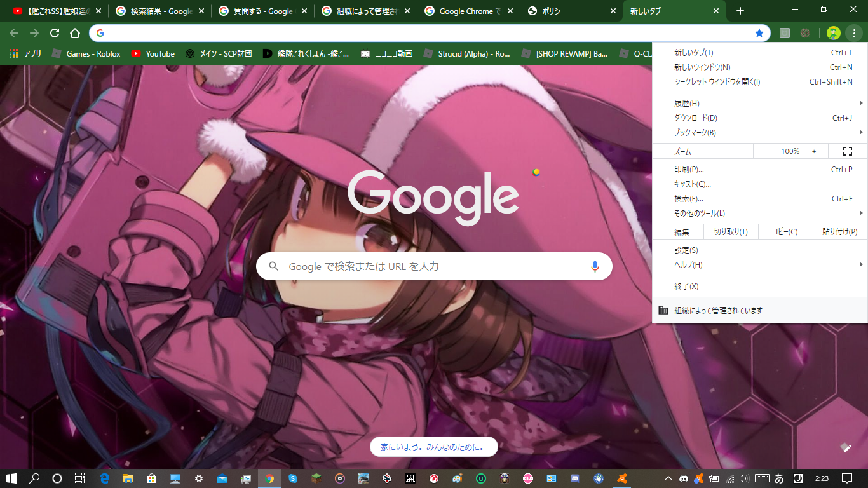Go to the home page icon
Viewport: 868px width, 488px height.
(75, 33)
